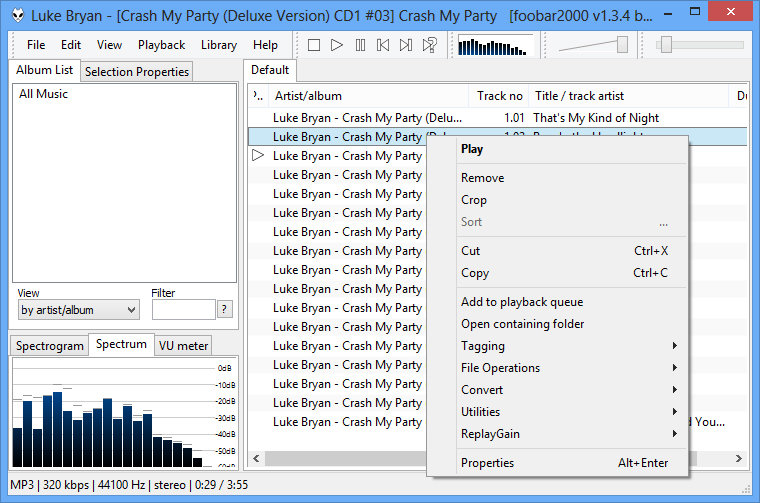Play a random track
Viewport: 760px width, 503px height.
429,45
